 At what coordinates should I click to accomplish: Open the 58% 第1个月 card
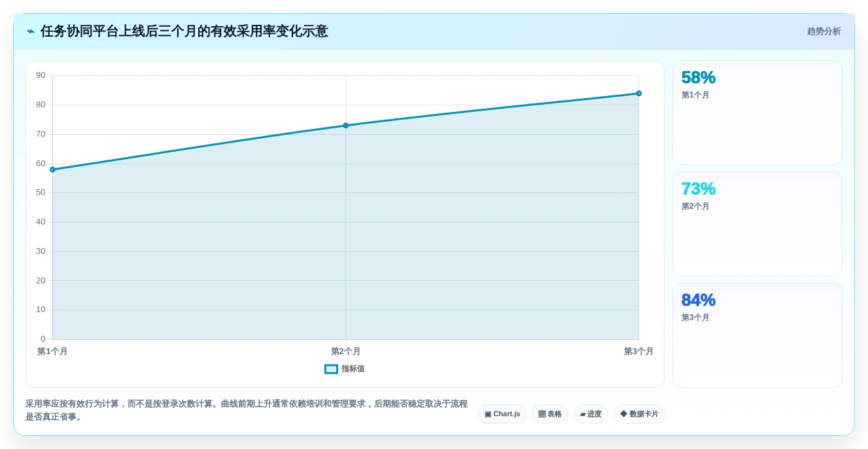pyautogui.click(x=757, y=113)
